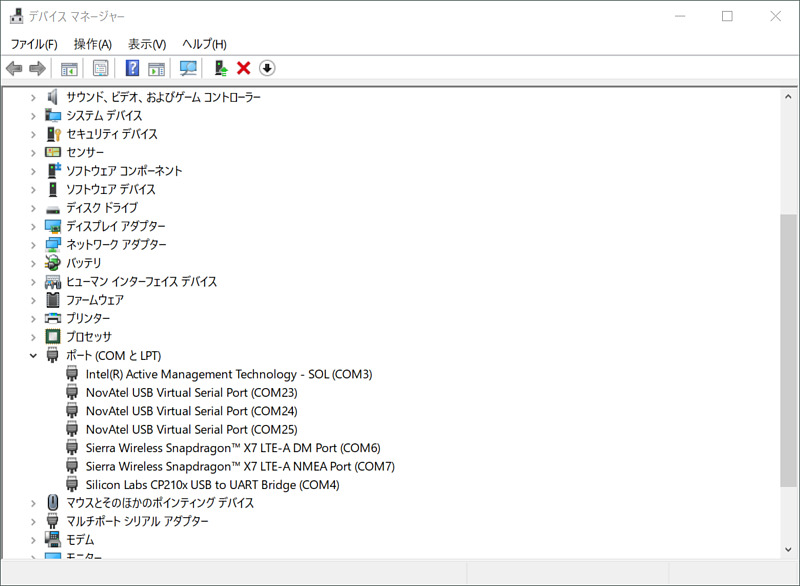Click the scrollbar down arrow
Screen dimensions: 800x586
coord(788,549)
